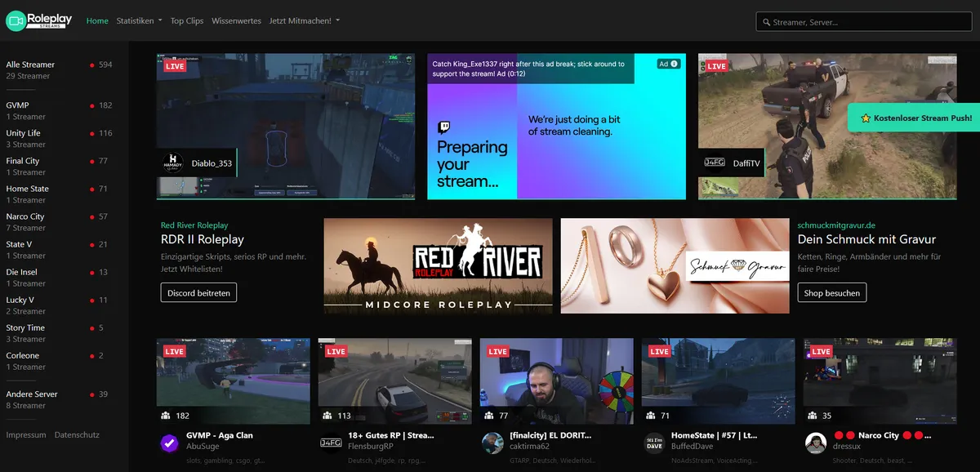Open DaffiTV featured stream thumbnail
Viewport: 980px width, 472px height.
pyautogui.click(x=826, y=127)
